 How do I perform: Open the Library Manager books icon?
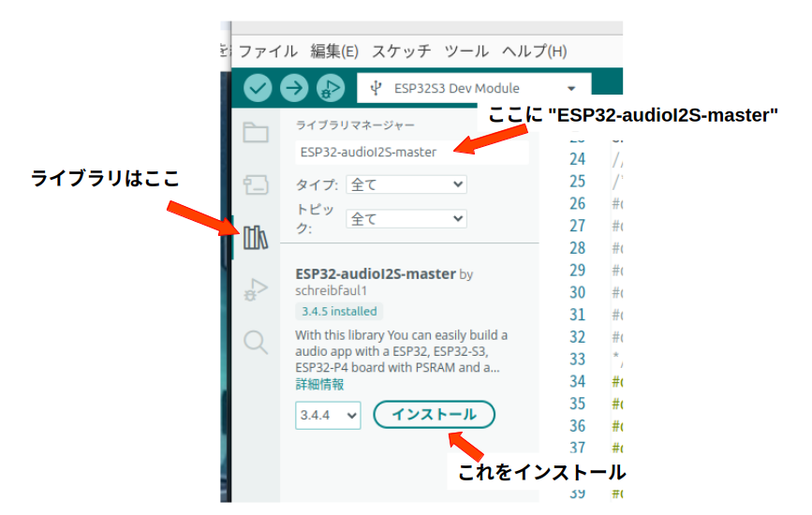pos(256,238)
